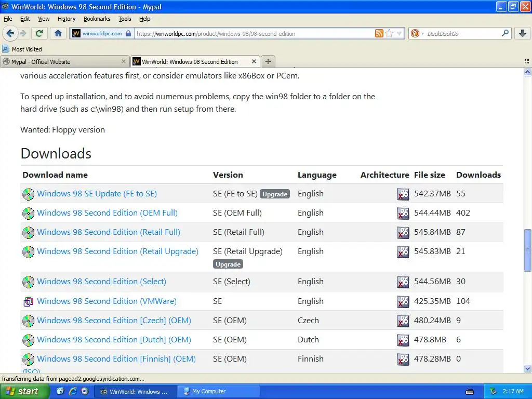Open the Edit menu
Viewport: 532px width, 399px height.
[x=25, y=19]
